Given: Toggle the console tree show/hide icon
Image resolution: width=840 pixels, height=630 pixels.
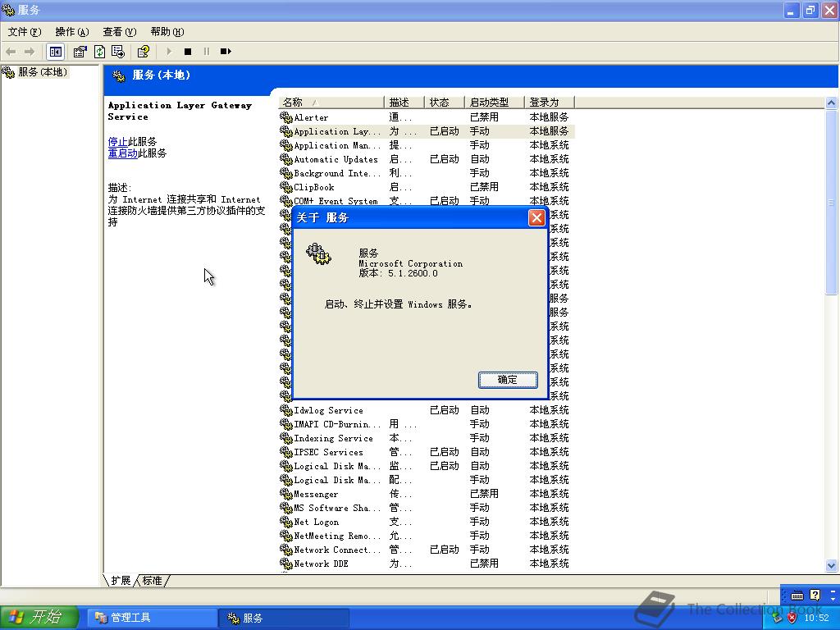Looking at the screenshot, I should click(55, 52).
